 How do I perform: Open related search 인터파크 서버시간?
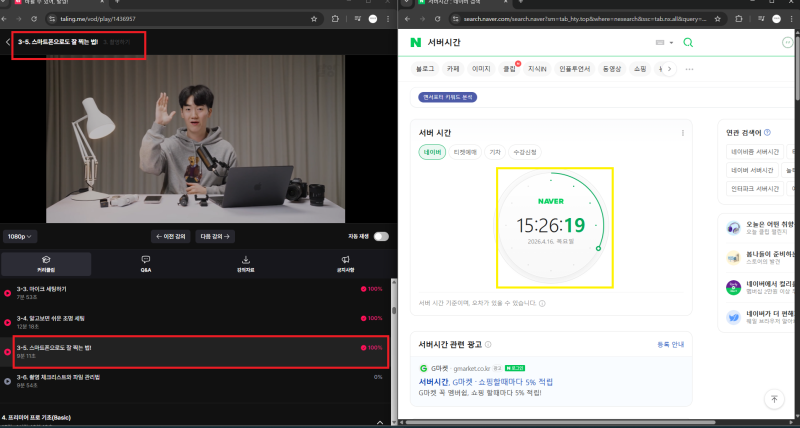click(x=755, y=188)
